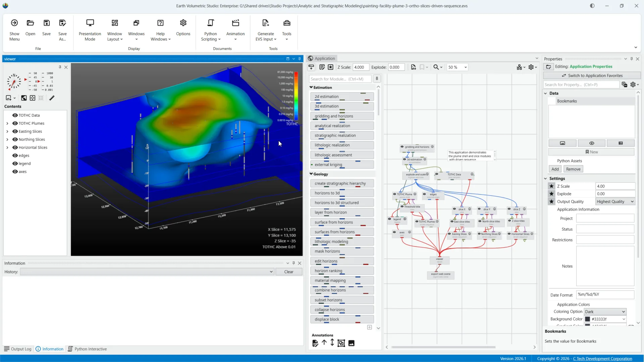Click the Save As icon
Image resolution: width=644 pixels, height=362 pixels.
click(x=62, y=23)
